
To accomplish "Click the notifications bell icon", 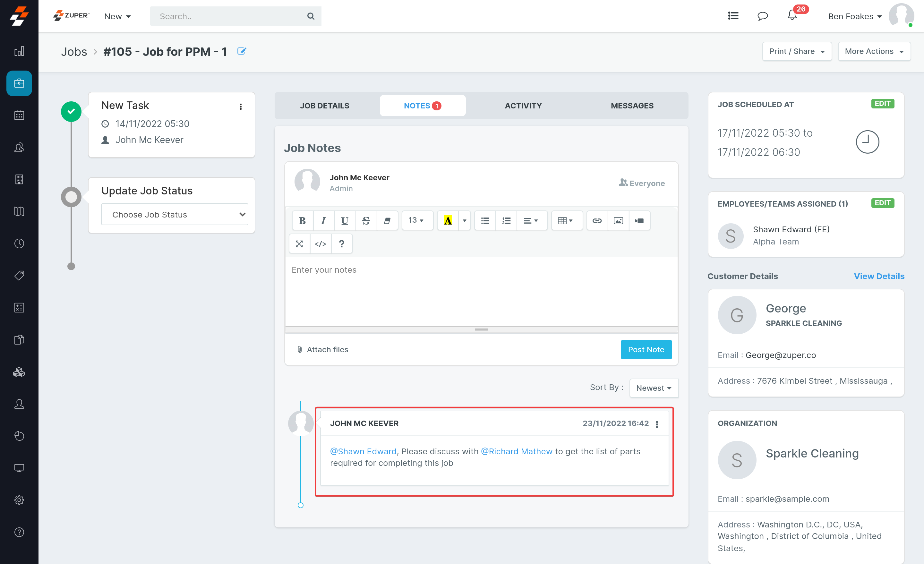I will point(791,16).
